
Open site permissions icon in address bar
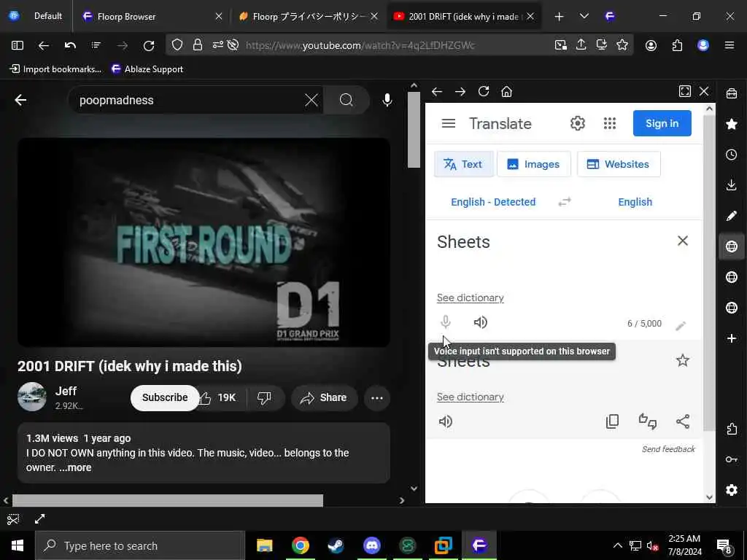217,45
